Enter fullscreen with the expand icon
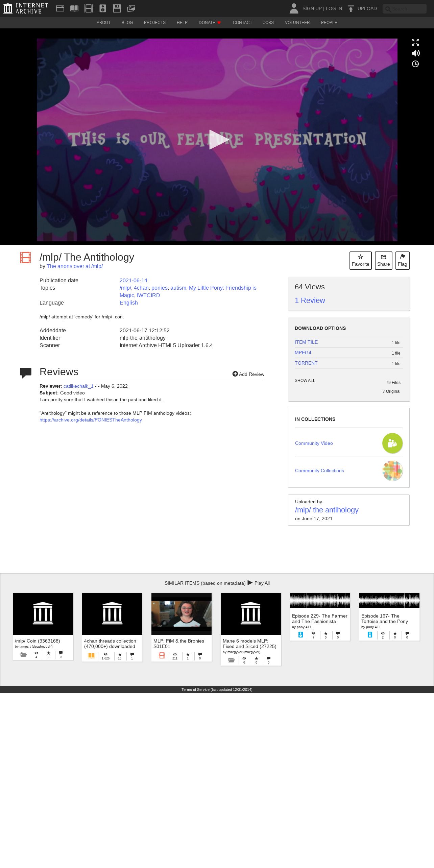Viewport: 434px width, 868px height. tap(415, 42)
